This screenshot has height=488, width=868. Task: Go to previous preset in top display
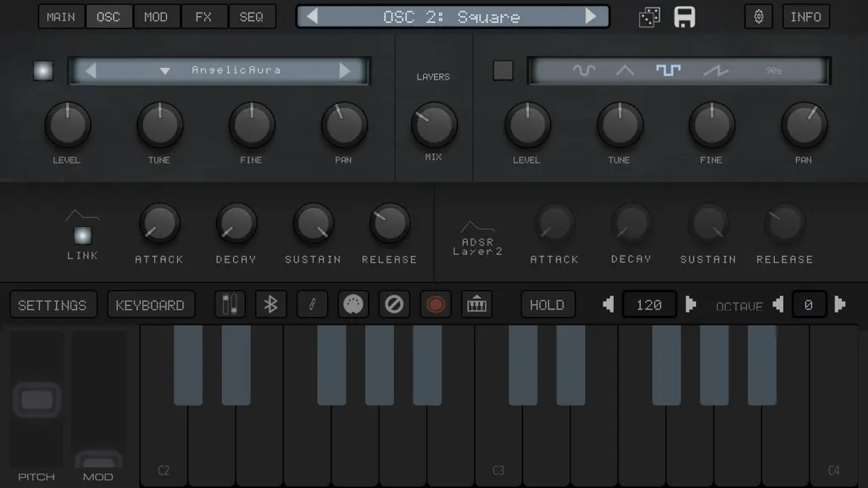[x=312, y=17]
